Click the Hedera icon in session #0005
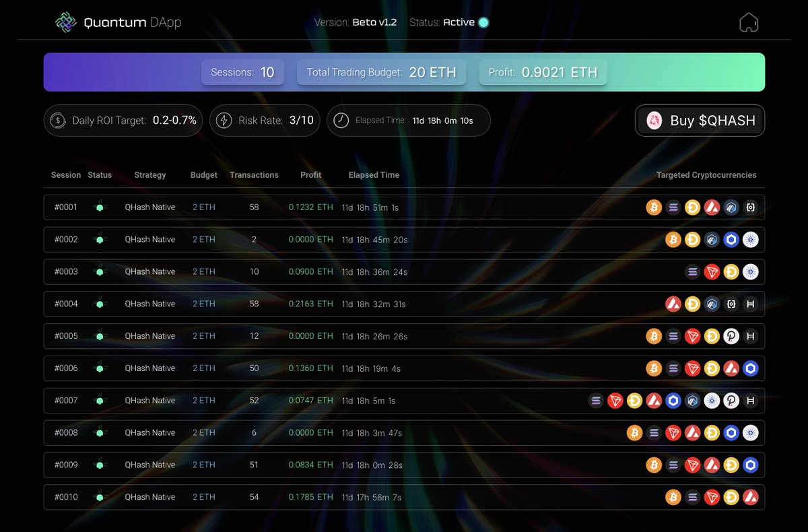This screenshot has width=808, height=532. [751, 336]
